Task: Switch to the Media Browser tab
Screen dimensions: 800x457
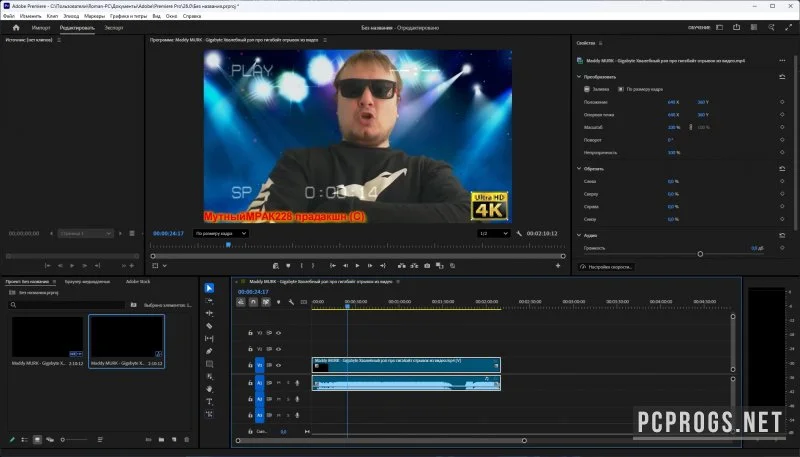Action: tap(87, 282)
